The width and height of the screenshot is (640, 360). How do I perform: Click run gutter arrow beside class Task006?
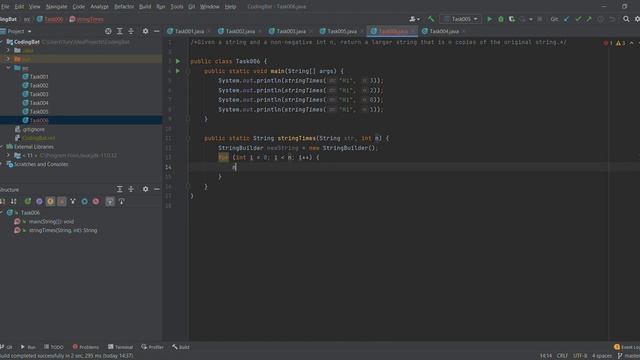[x=178, y=61]
